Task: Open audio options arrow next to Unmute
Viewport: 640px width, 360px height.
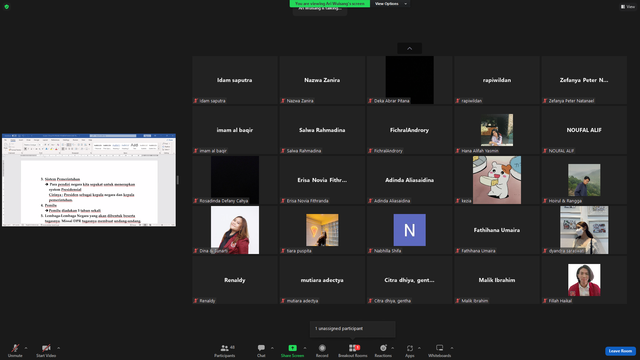Action: pyautogui.click(x=26, y=348)
